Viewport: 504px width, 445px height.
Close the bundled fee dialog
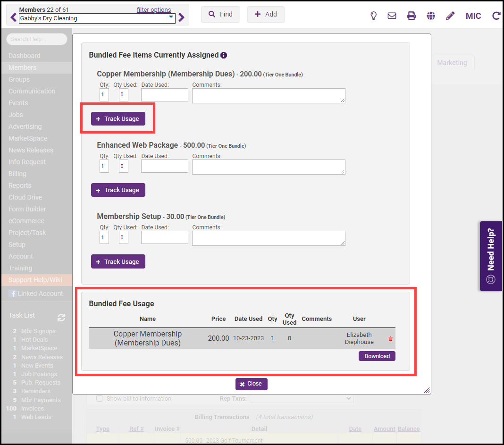point(251,384)
